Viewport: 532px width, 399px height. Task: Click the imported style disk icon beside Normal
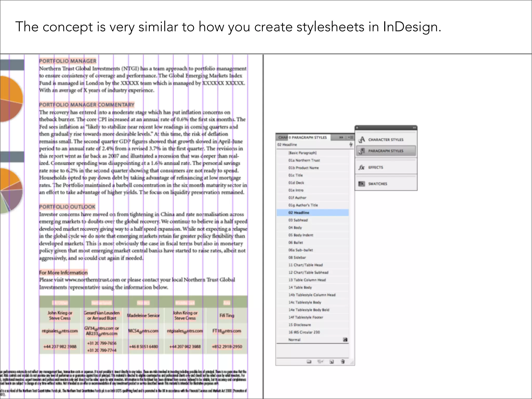pos(345,340)
